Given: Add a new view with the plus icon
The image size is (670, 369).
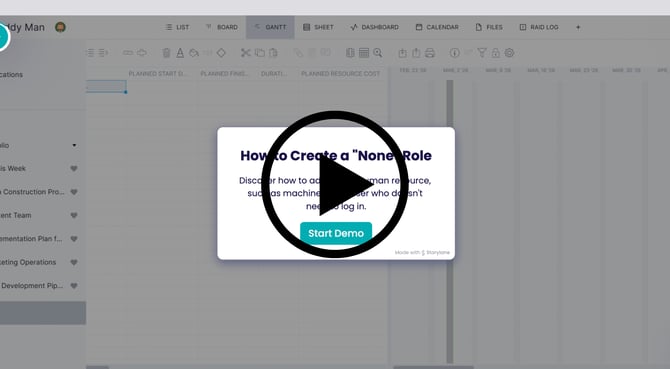Looking at the screenshot, I should pos(578,27).
